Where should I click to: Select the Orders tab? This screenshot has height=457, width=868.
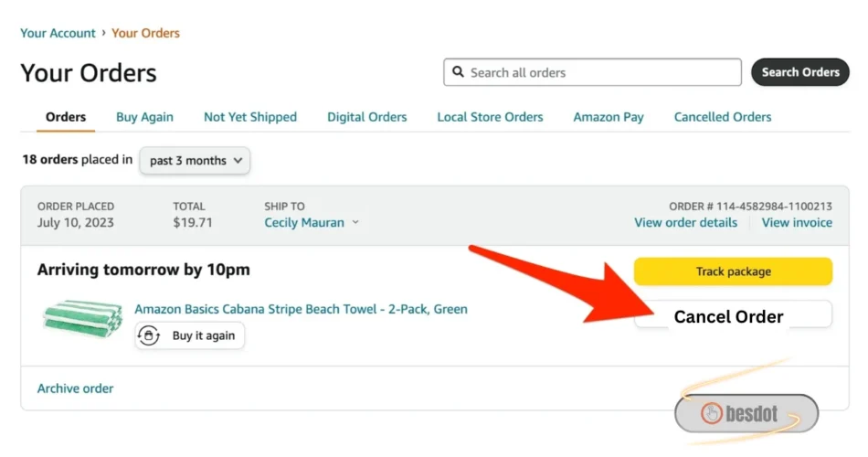tap(66, 117)
